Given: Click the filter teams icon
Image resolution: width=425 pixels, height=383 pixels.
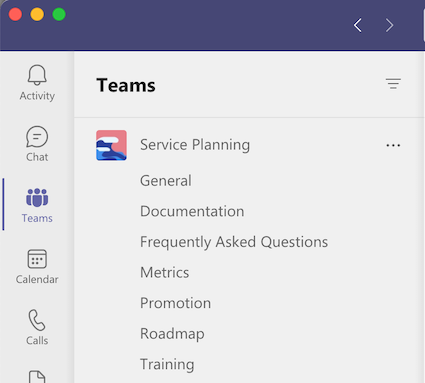Looking at the screenshot, I should point(393,84).
